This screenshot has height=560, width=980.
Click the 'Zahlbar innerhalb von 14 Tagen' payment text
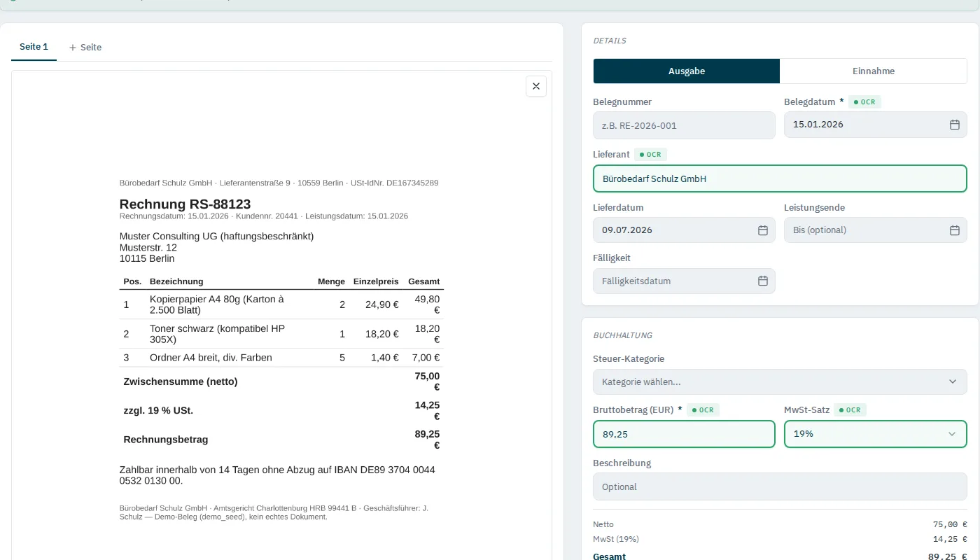[x=277, y=475]
